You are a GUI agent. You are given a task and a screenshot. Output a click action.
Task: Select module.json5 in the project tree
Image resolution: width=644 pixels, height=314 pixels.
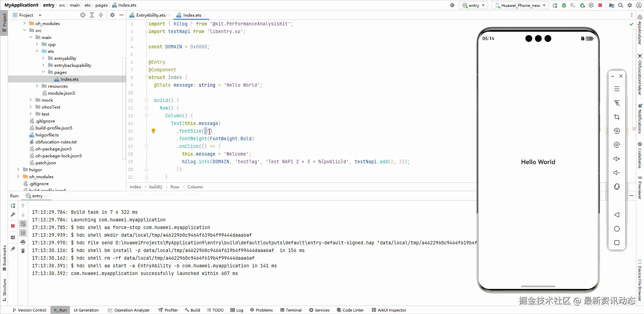[62, 93]
